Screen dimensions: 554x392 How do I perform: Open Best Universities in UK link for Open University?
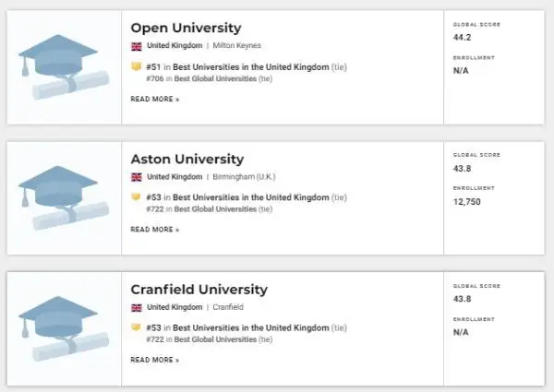pos(251,67)
